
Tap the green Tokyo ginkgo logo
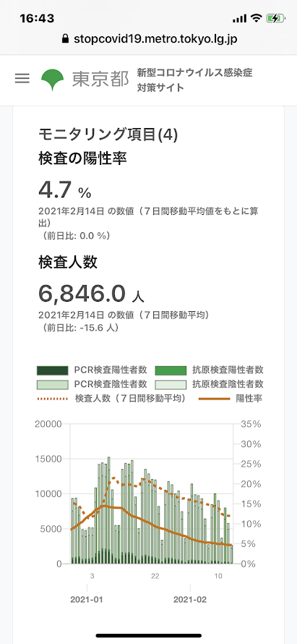click(53, 80)
